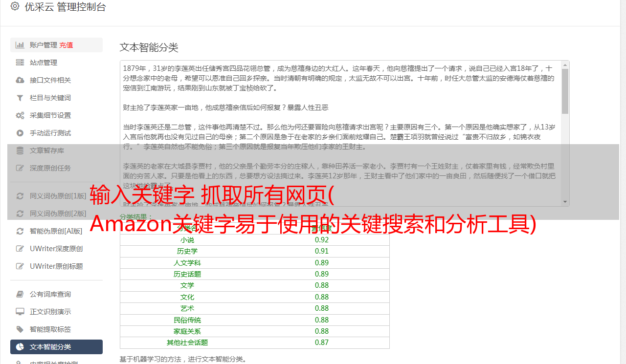Open UWriter原创标题 page
This screenshot has width=626, height=364.
(x=56, y=266)
